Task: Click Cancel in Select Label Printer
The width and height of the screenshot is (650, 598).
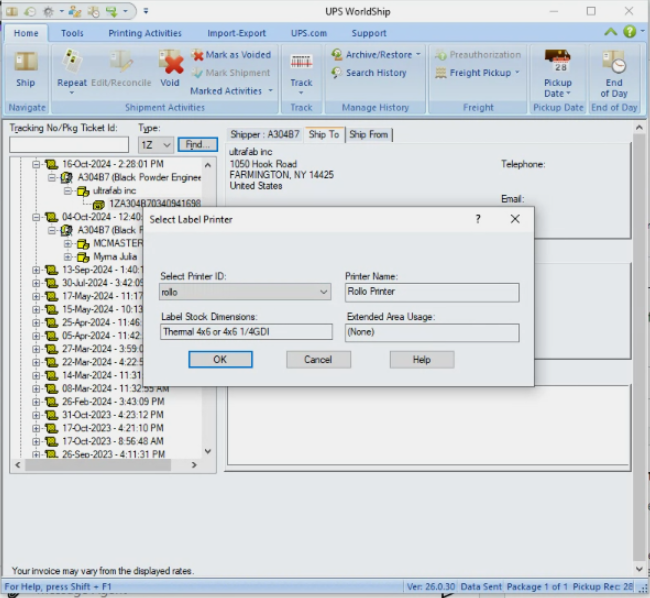Action: tap(318, 359)
